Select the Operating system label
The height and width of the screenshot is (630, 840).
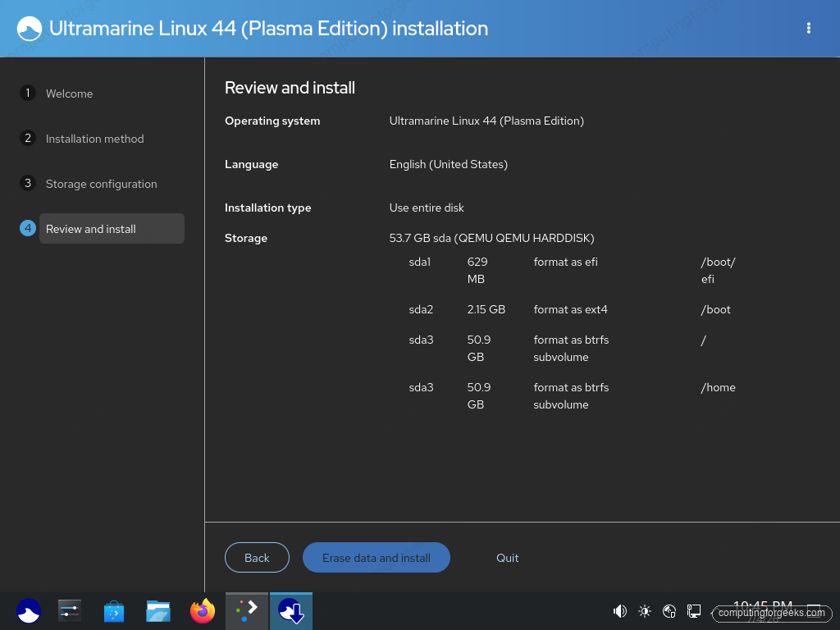(x=272, y=121)
